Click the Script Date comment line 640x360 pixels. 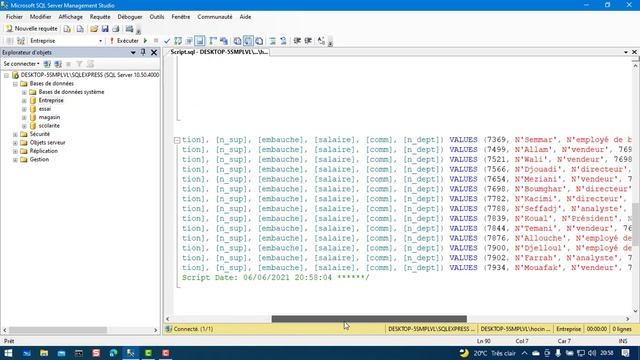point(276,278)
